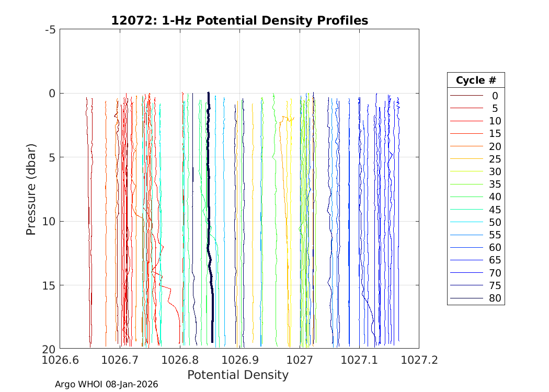Click the y-axis tick label 20

point(50,349)
